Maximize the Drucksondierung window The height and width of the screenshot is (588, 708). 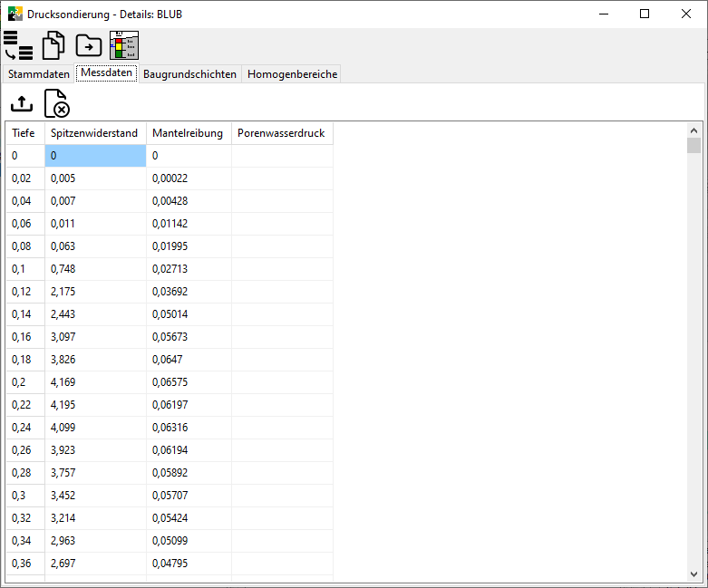644,14
